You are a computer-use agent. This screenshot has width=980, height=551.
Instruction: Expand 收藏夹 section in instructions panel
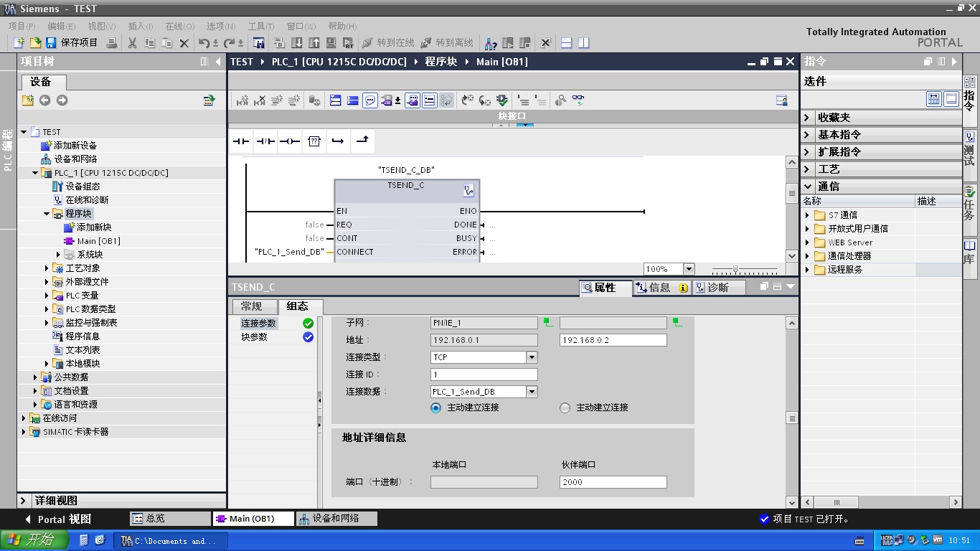(x=807, y=118)
